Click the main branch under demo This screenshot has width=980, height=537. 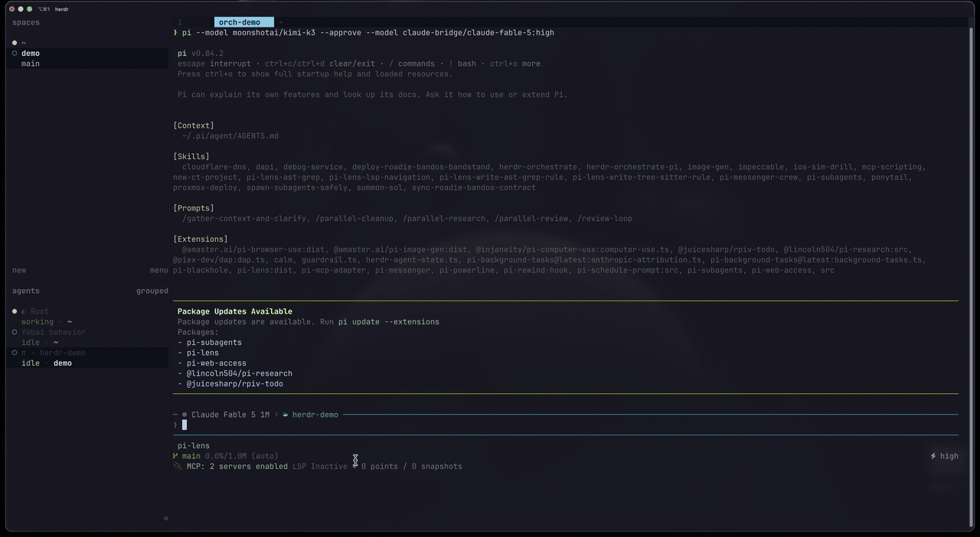[x=31, y=63]
